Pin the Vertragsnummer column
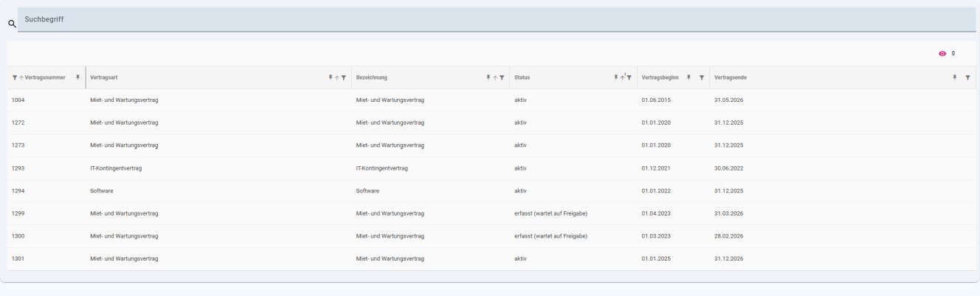The width and height of the screenshot is (980, 296). [77, 78]
